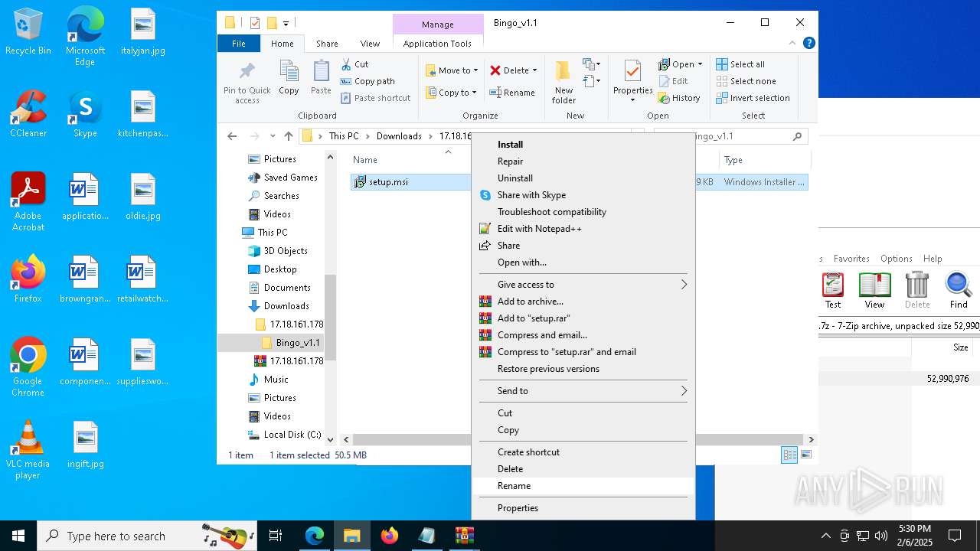The image size is (980, 551).
Task: Expand Give access to submenu
Action: [583, 285]
